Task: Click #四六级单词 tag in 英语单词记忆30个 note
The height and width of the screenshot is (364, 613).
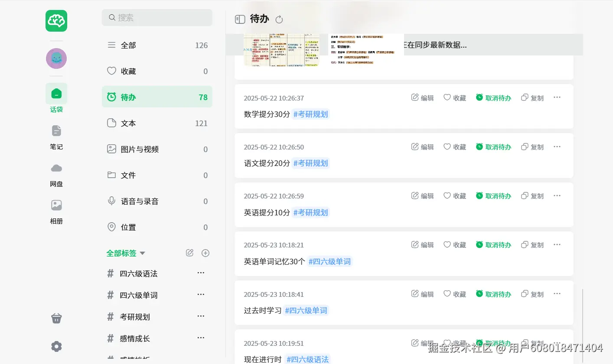Action: [329, 261]
